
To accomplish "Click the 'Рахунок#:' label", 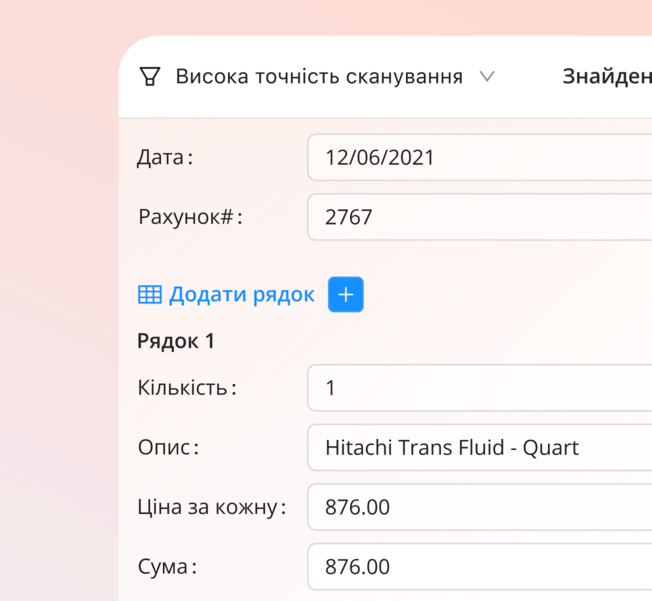I will click(x=190, y=217).
